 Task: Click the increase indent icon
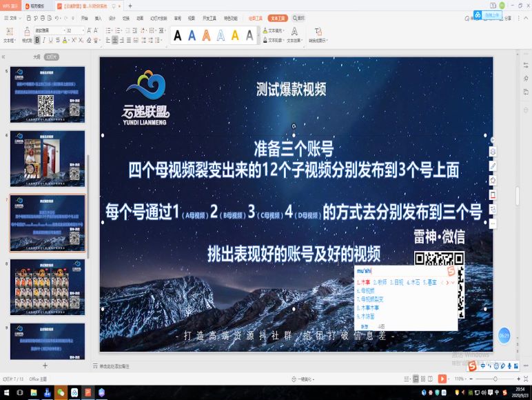[x=134, y=30]
